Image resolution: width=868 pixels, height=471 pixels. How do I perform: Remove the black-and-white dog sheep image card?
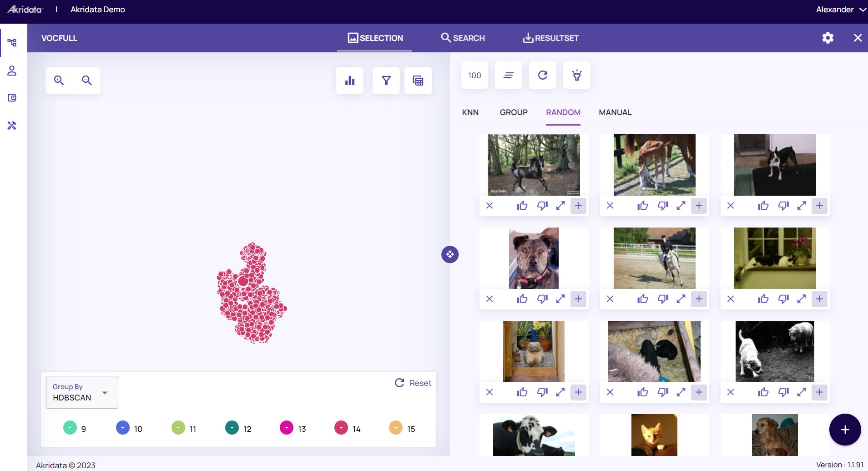[x=731, y=392]
